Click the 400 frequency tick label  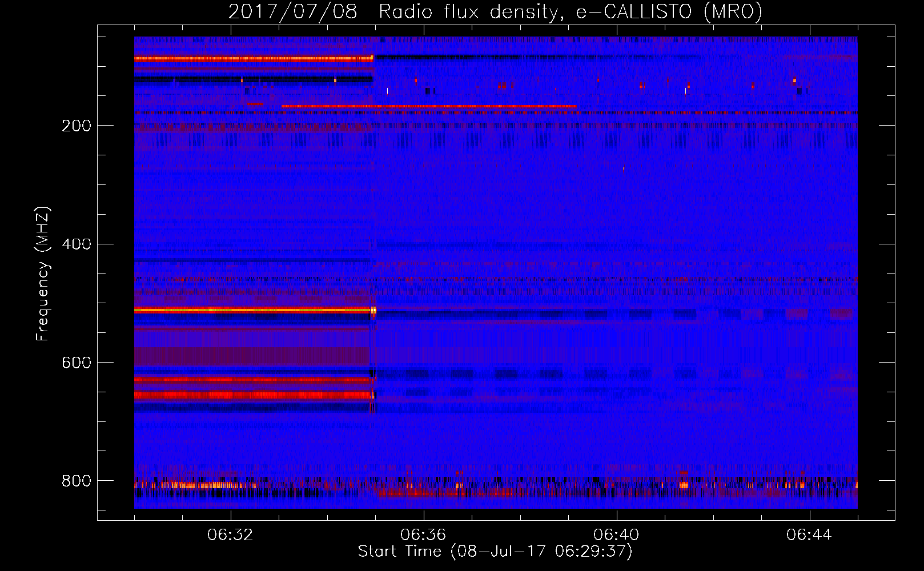(x=77, y=244)
